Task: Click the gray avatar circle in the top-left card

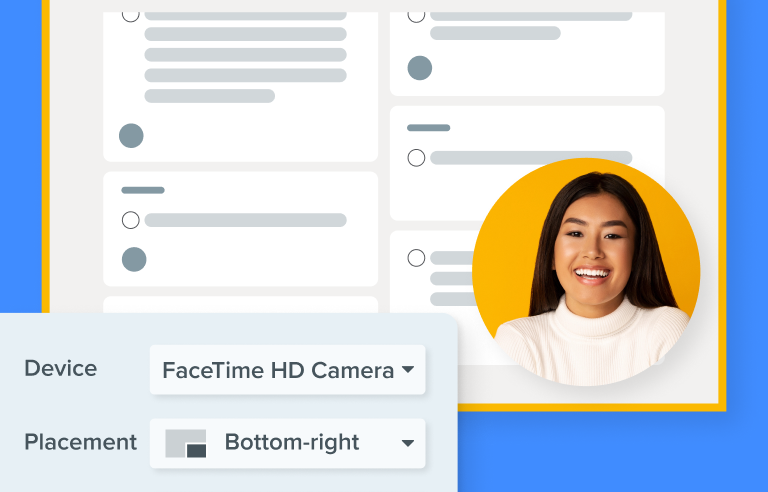Action: coord(131,136)
